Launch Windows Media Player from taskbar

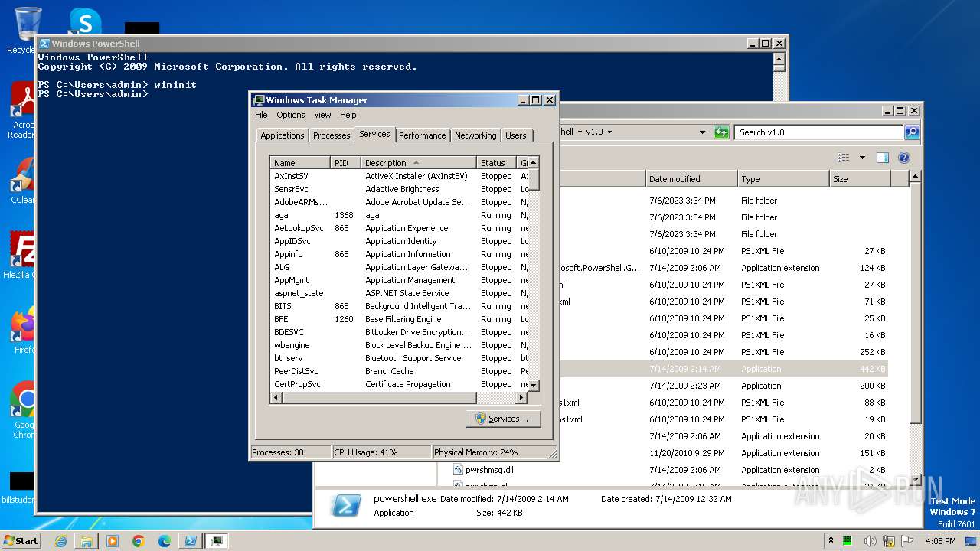(113, 541)
